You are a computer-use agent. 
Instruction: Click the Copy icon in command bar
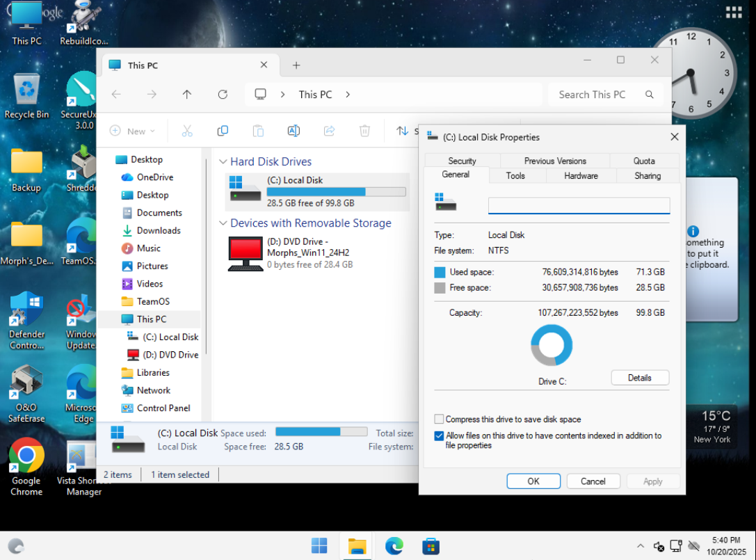(x=223, y=131)
